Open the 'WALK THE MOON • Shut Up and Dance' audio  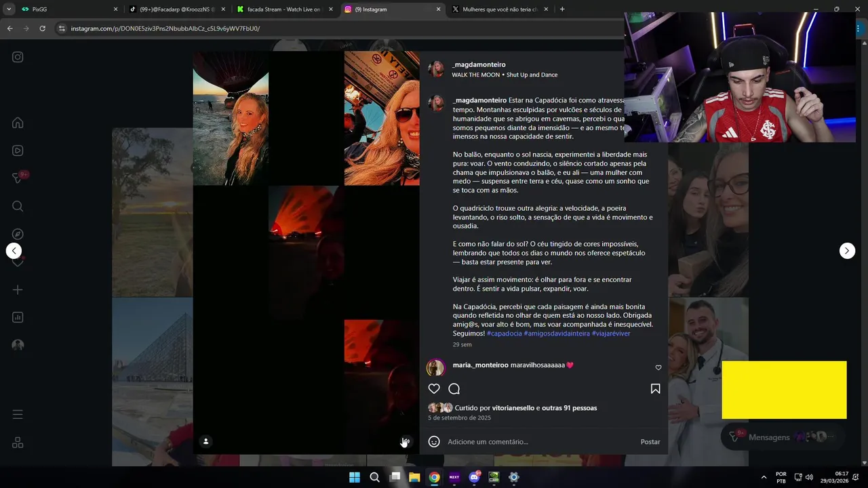pos(505,75)
